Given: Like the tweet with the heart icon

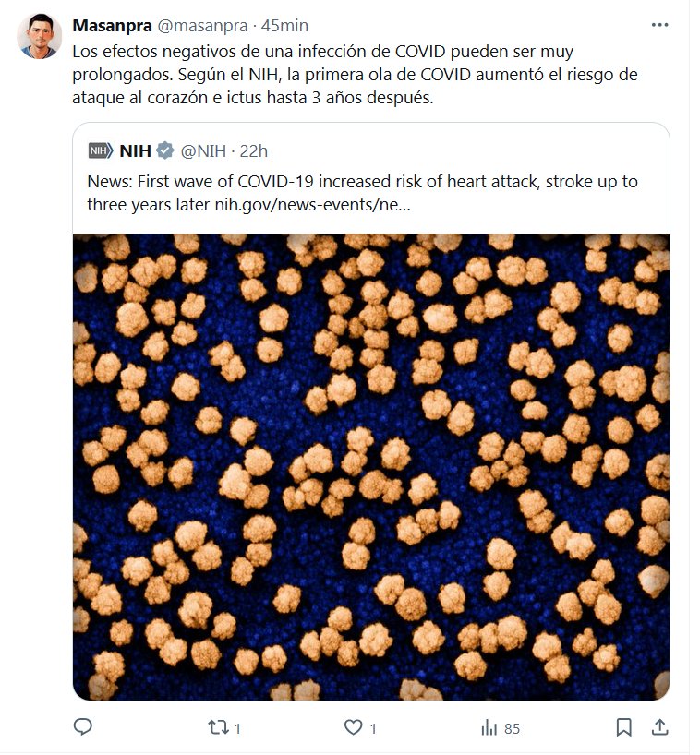Looking at the screenshot, I should tap(353, 727).
